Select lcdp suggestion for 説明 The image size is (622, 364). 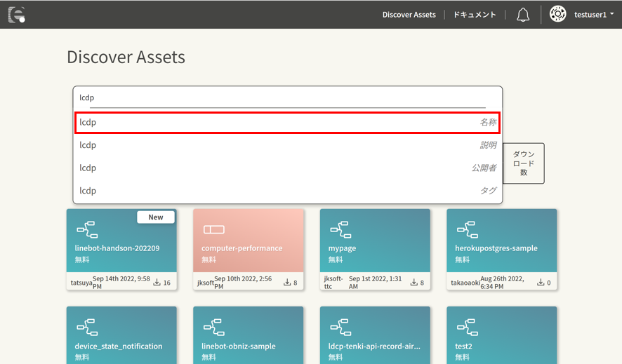(x=288, y=145)
